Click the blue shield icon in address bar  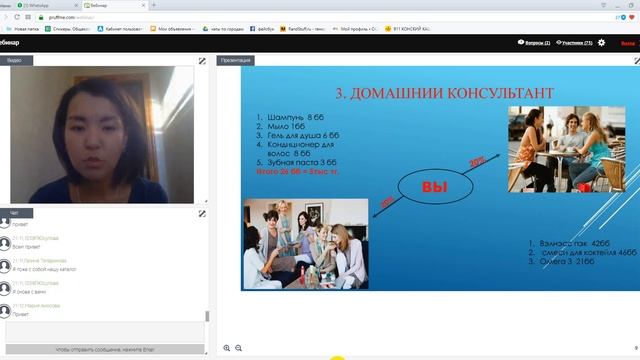pyautogui.click(x=623, y=17)
